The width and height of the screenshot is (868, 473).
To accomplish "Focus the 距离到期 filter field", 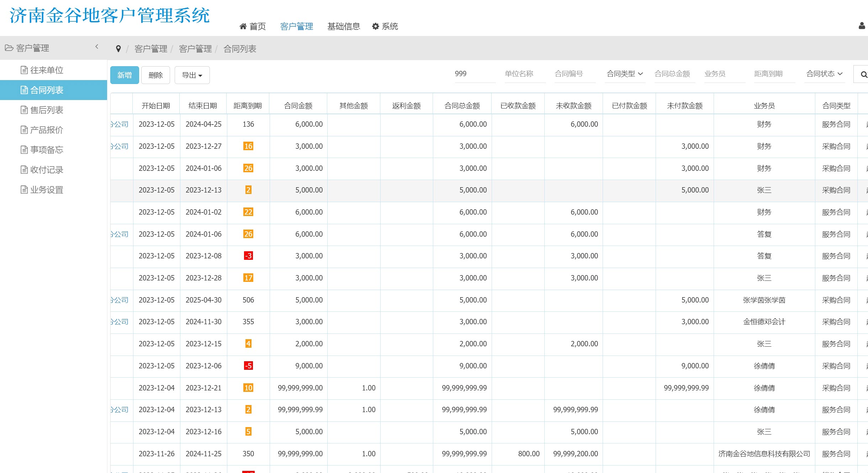I will pos(774,74).
